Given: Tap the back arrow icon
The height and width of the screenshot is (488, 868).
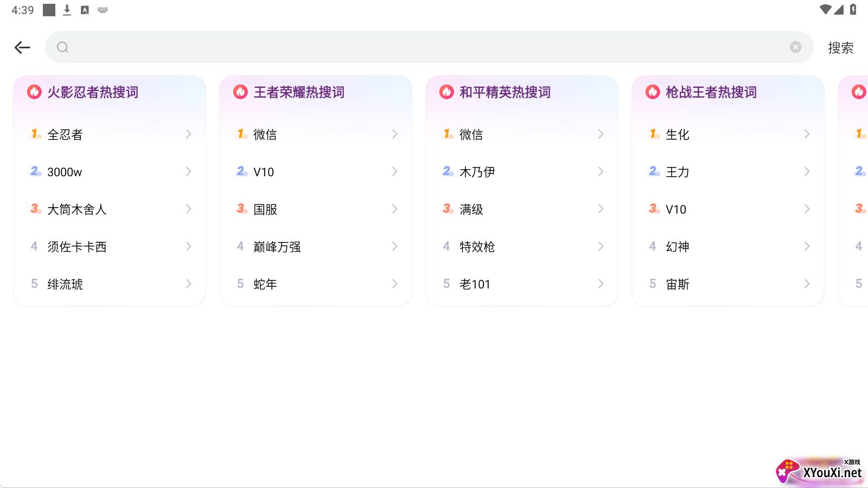Looking at the screenshot, I should [x=22, y=48].
